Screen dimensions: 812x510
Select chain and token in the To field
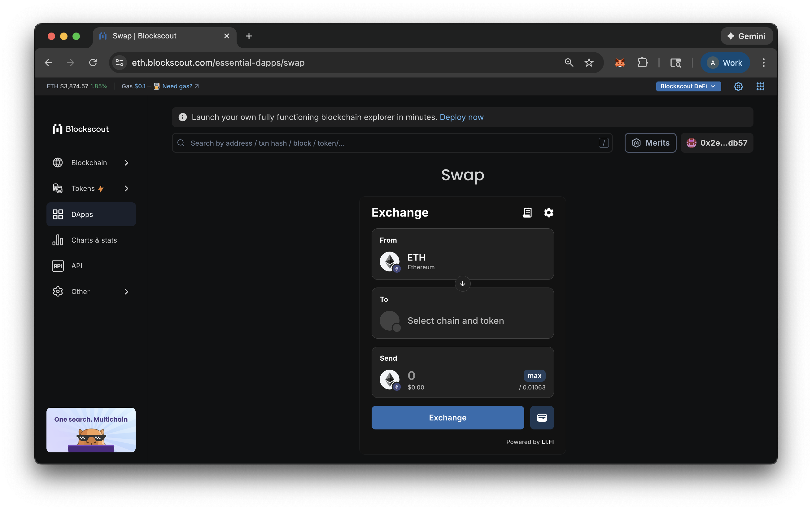[456, 320]
